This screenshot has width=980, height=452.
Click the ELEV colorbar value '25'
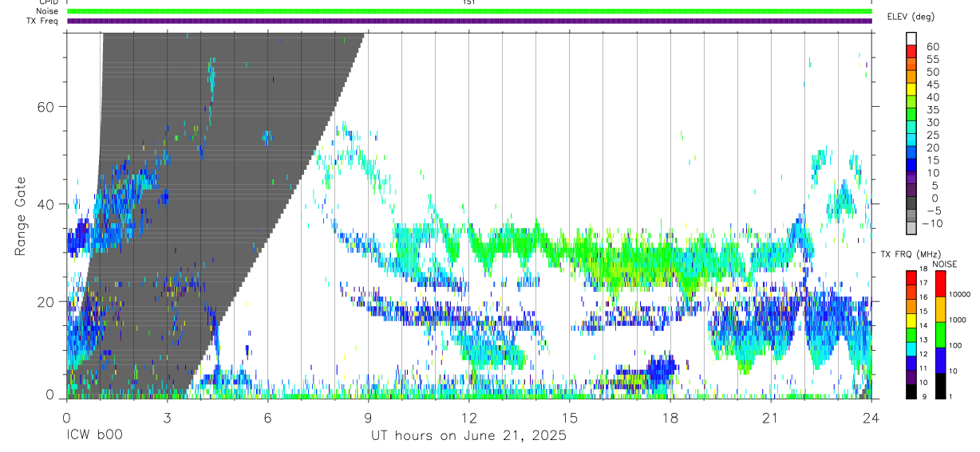point(933,135)
